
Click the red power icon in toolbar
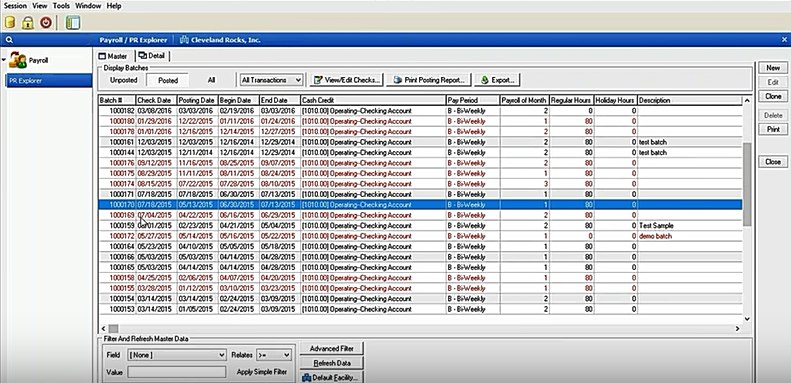[46, 23]
